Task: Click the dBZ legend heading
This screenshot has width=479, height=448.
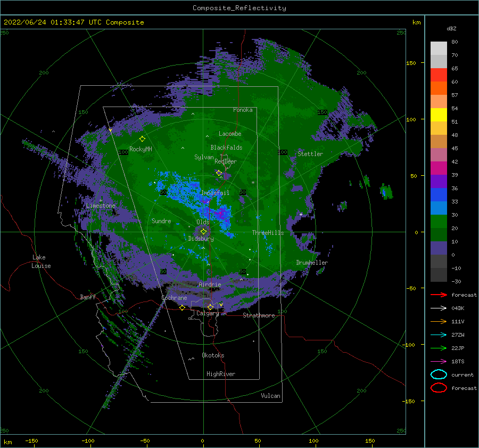Action: (451, 29)
